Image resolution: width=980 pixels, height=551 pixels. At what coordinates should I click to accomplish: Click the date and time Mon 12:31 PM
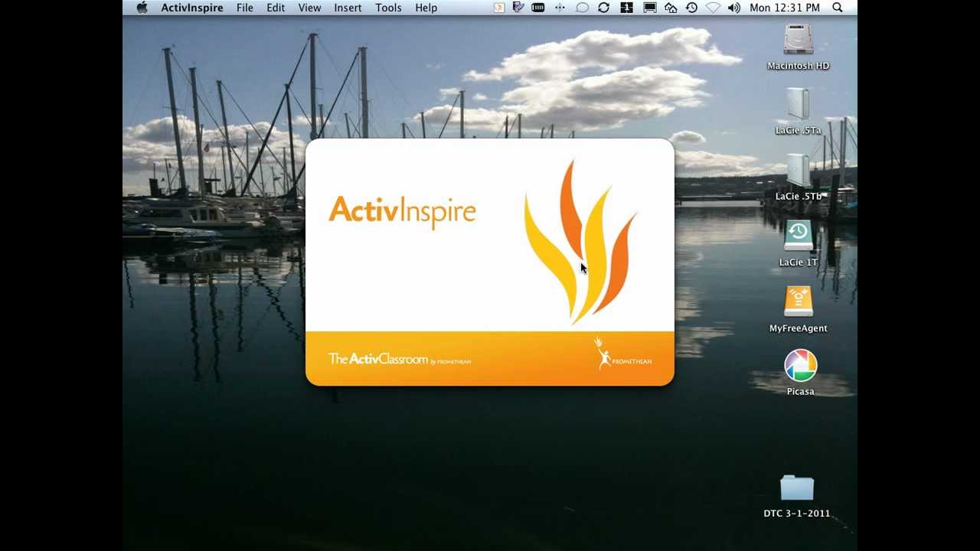pyautogui.click(x=785, y=8)
